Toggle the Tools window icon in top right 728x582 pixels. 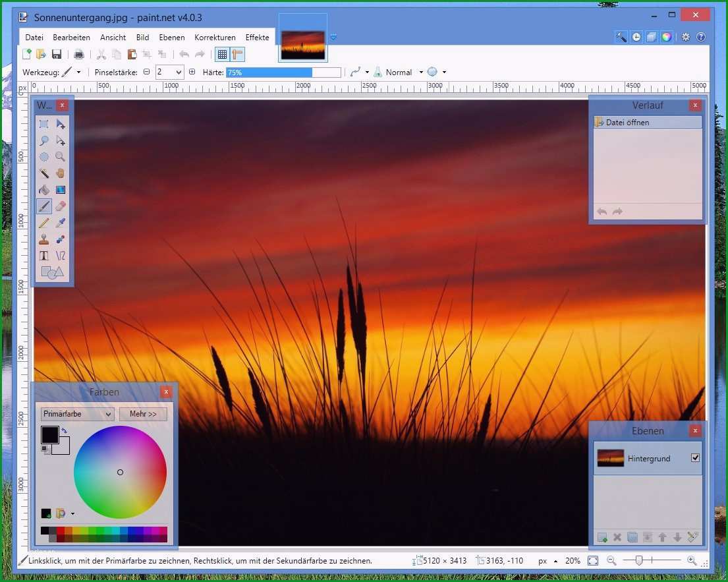621,37
